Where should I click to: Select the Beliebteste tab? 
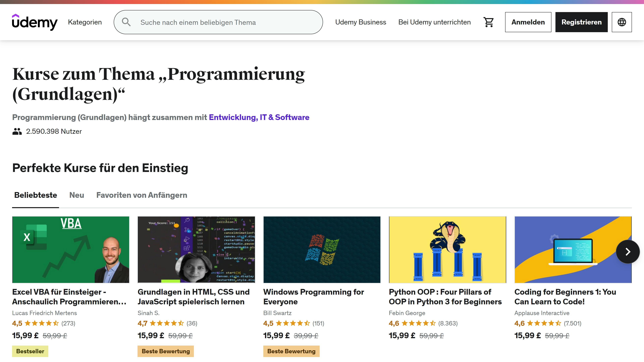[x=36, y=195]
